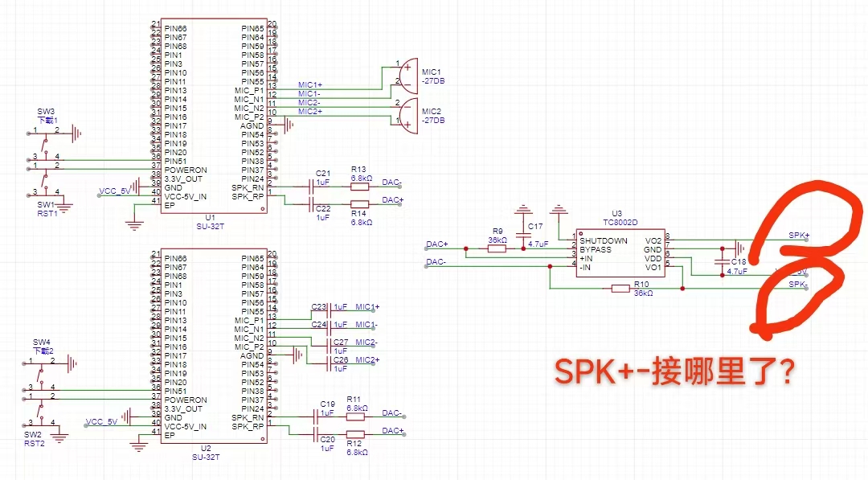
Task: Click the SPK+ net label
Action: point(798,236)
